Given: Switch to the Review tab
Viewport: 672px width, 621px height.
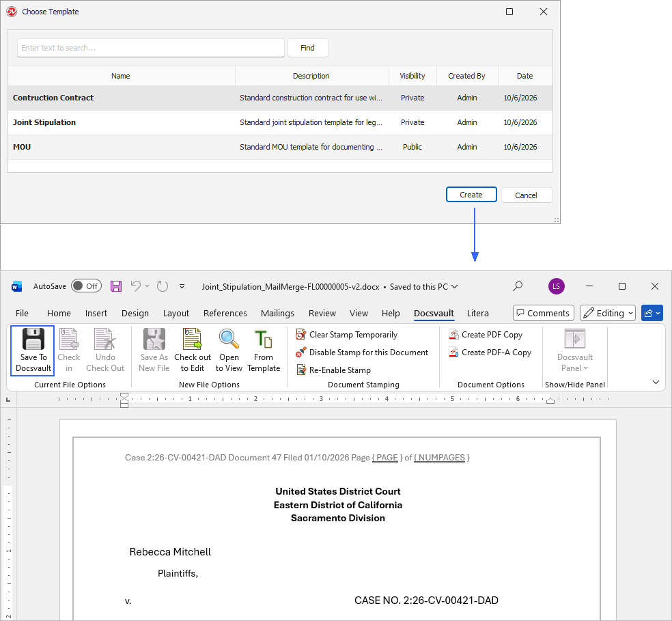Looking at the screenshot, I should 322,313.
